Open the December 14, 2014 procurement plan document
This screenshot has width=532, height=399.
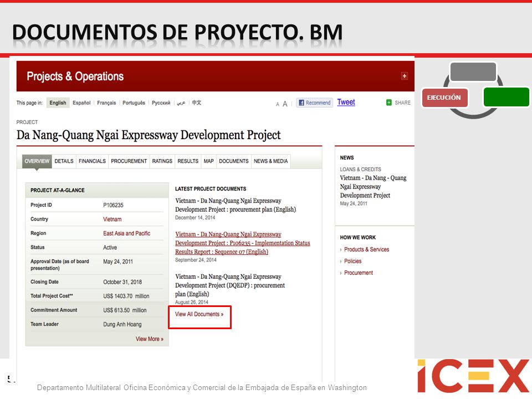(236, 205)
